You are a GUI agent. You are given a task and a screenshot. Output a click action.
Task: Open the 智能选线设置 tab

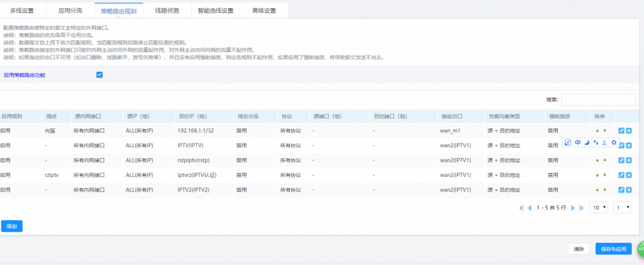tap(215, 11)
